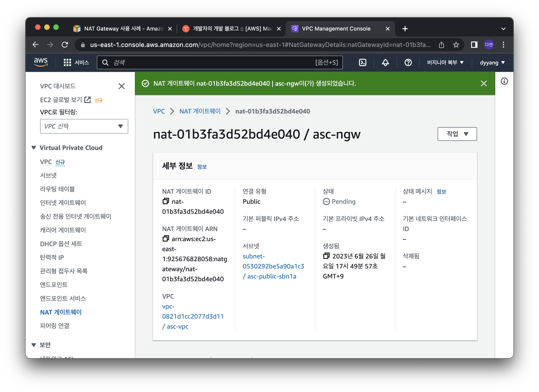Image resolution: width=539 pixels, height=392 pixels.
Task: Open the CloudShell terminal icon
Action: click(x=362, y=62)
